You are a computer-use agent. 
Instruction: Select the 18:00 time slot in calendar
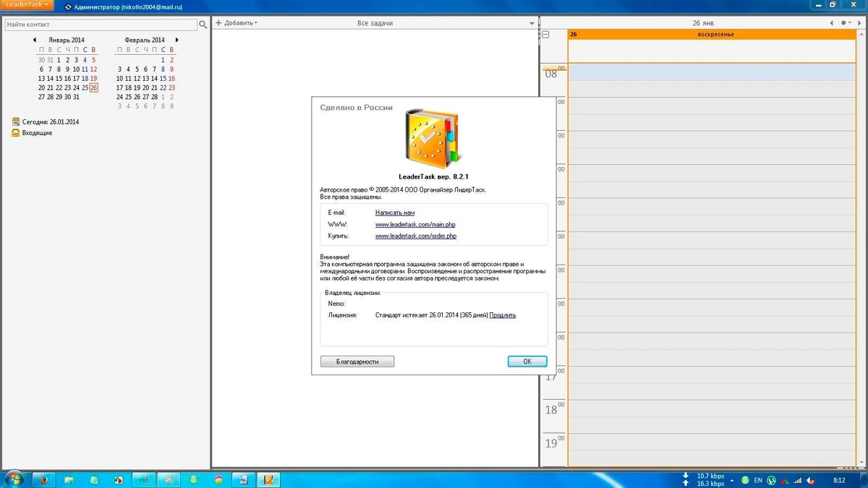(712, 408)
